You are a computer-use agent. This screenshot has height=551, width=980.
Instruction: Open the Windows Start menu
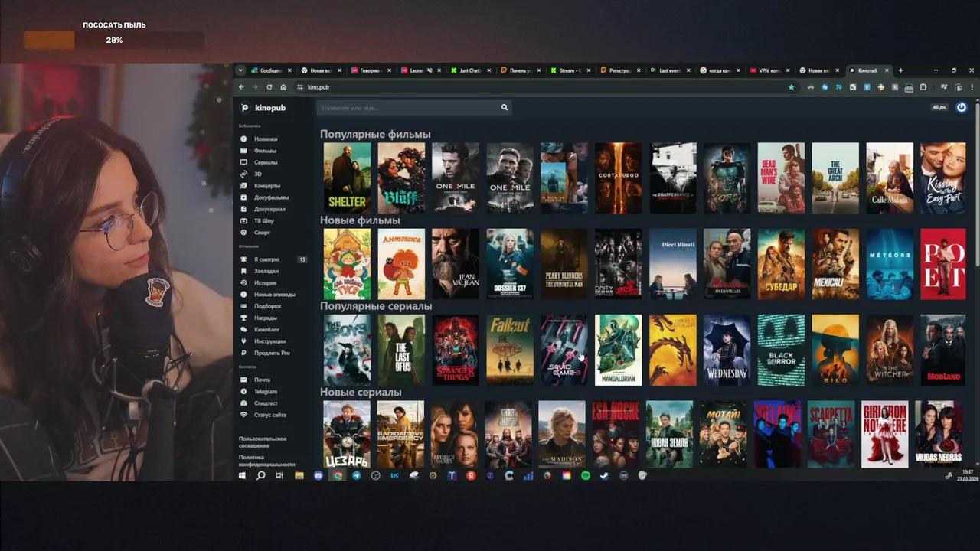click(241, 475)
